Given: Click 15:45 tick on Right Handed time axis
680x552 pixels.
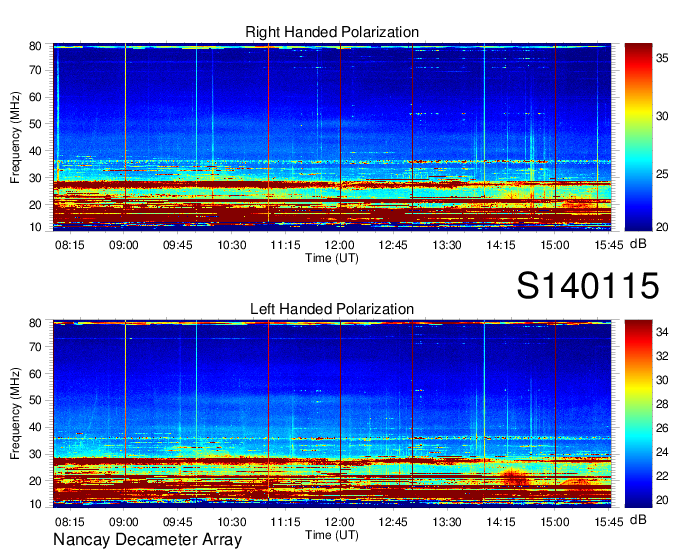Looking at the screenshot, I should [608, 245].
